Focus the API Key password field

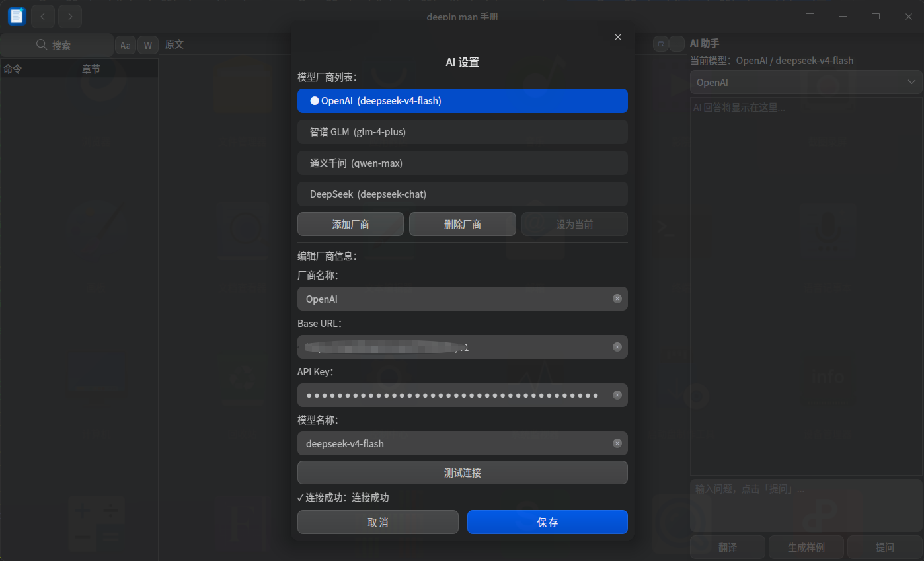[x=463, y=395]
